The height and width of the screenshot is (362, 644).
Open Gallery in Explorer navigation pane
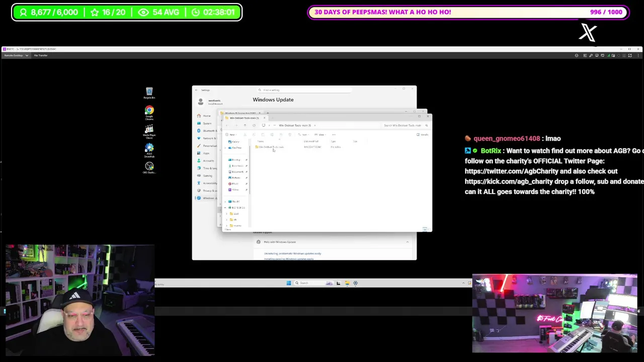[x=234, y=142]
